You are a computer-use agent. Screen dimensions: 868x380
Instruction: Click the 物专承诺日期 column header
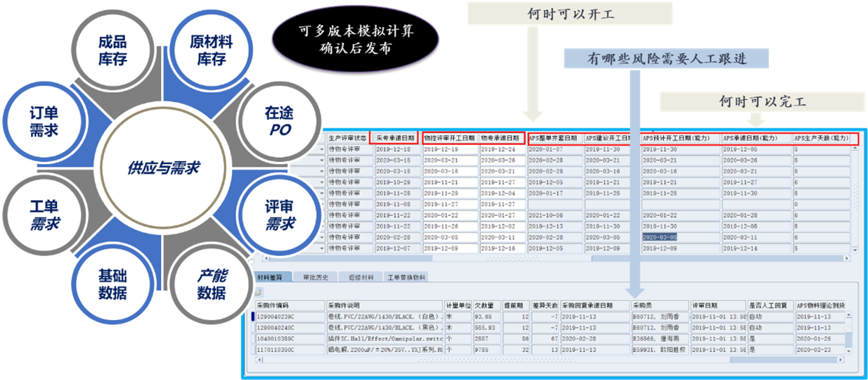[x=502, y=139]
